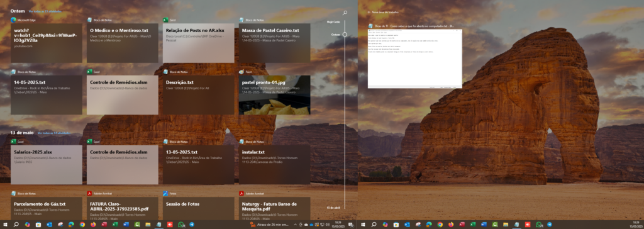Open WhatsApp from left monitor's taskbar
Screen dimensions: 644x229
tap(181, 225)
